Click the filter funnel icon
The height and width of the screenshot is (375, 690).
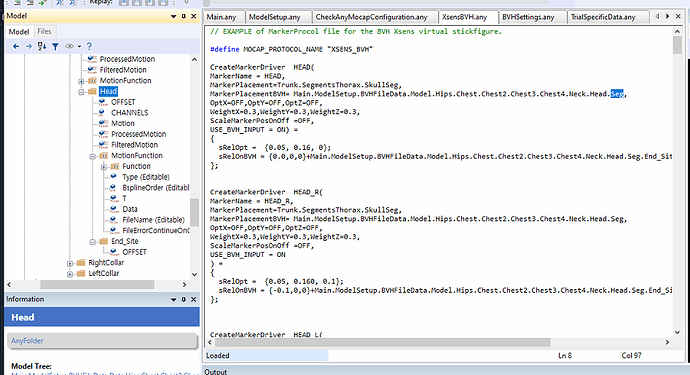(55, 46)
